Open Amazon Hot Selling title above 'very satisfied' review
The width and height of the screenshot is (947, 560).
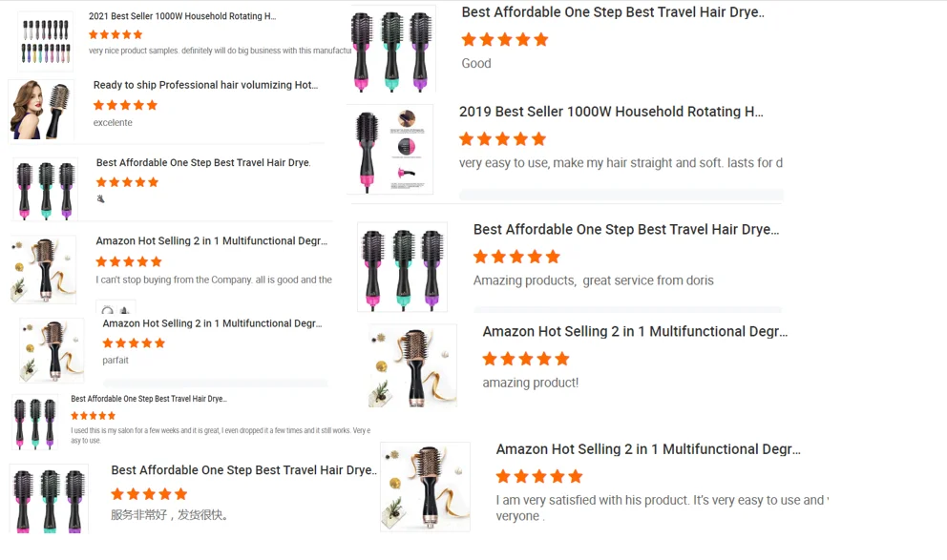coord(648,449)
